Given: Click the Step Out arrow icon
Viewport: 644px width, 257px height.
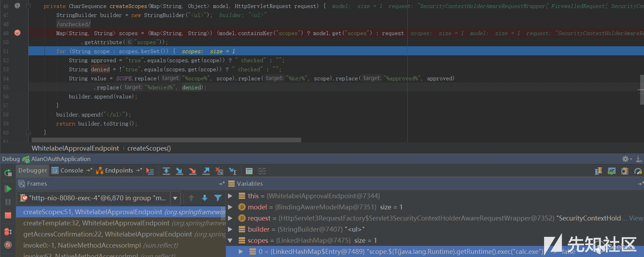Looking at the screenshot, I should [206, 171].
